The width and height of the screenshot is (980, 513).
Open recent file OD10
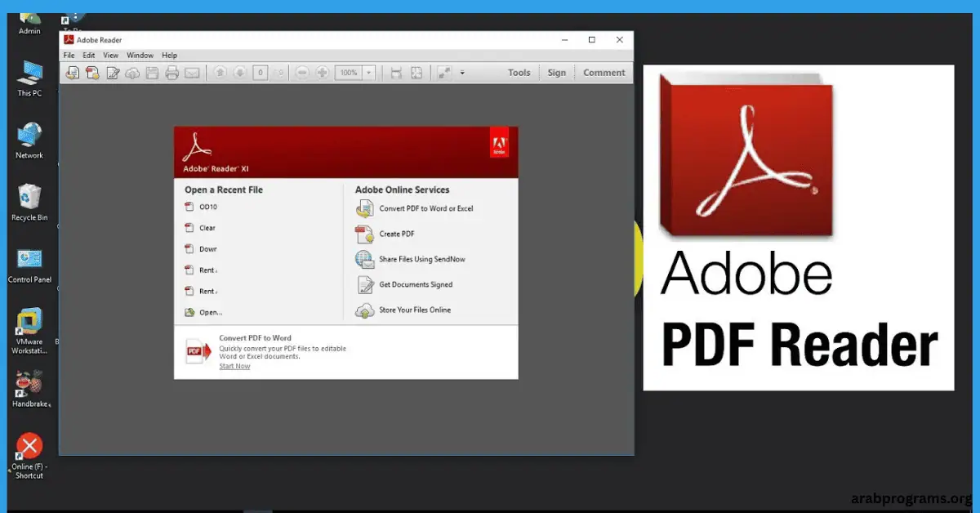(208, 207)
